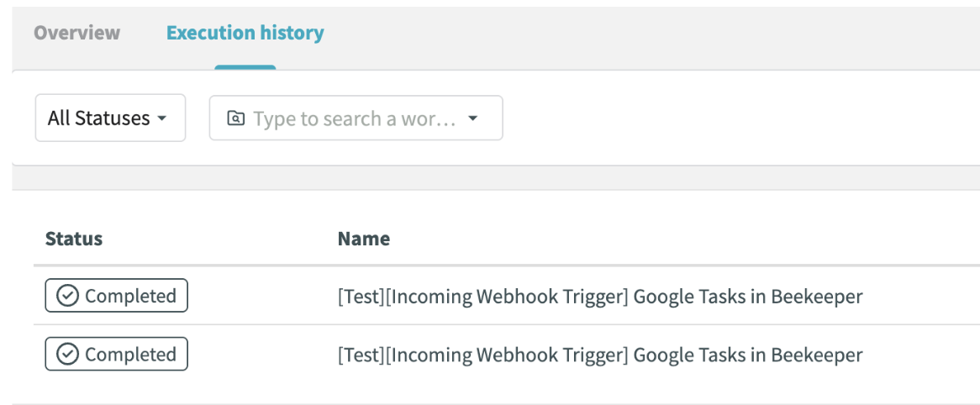This screenshot has height=405, width=980.
Task: Click the caret arrow beside All Statuses
Action: (x=161, y=118)
